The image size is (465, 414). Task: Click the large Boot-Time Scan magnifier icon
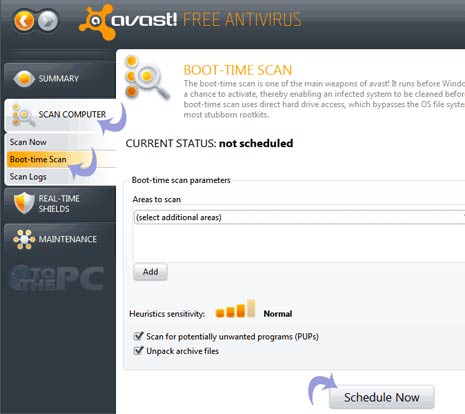point(147,77)
